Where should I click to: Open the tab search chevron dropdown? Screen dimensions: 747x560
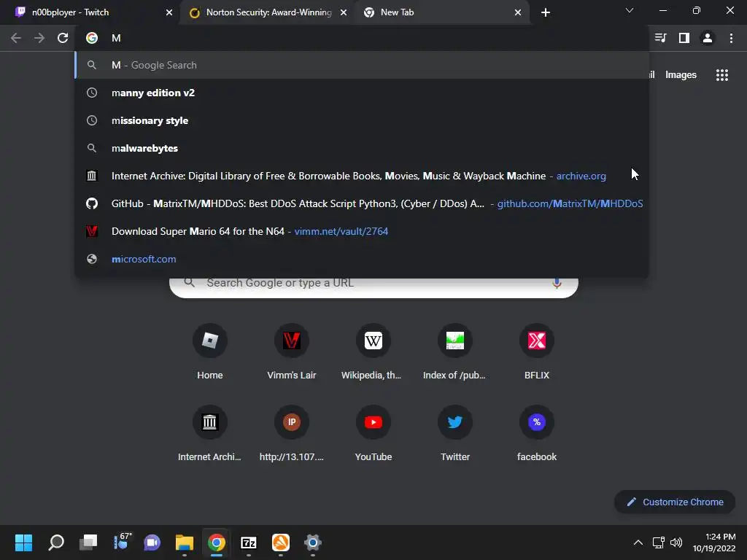[630, 10]
